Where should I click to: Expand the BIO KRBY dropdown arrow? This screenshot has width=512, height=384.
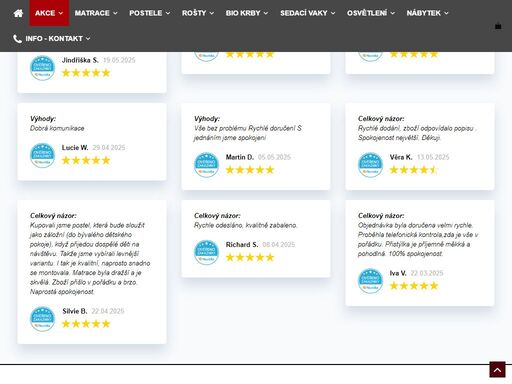point(266,13)
